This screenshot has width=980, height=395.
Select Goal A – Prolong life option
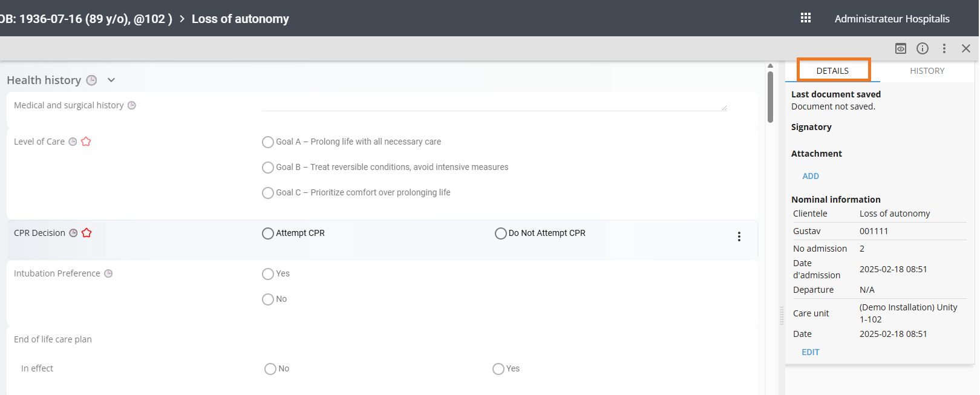click(268, 142)
